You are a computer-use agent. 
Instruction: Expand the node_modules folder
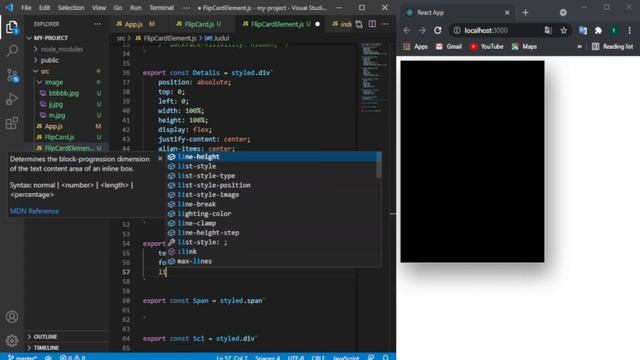pyautogui.click(x=61, y=49)
